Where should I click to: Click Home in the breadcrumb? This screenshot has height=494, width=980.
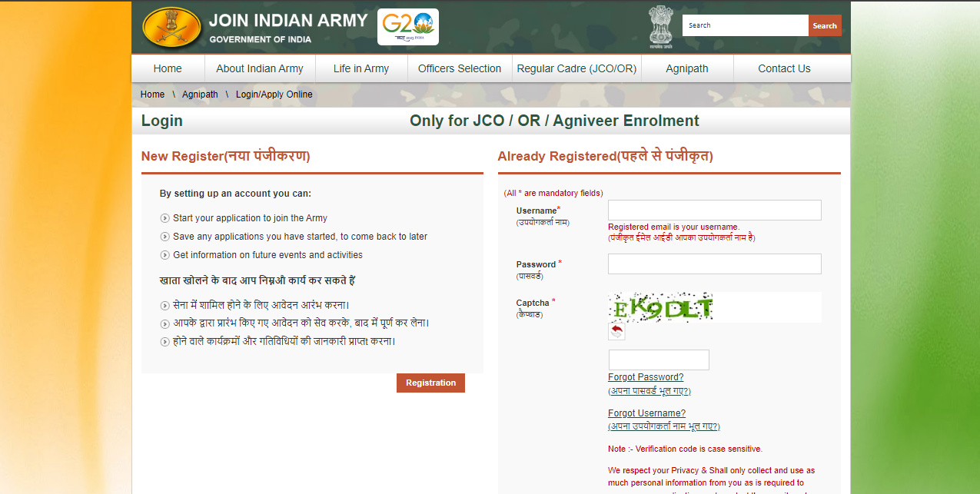tap(152, 94)
